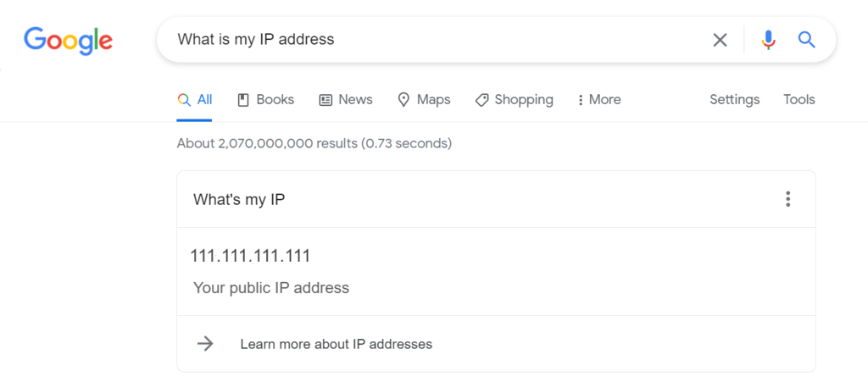Screen dimensions: 868x388
Task: Start voice search with microphone icon
Action: click(768, 40)
